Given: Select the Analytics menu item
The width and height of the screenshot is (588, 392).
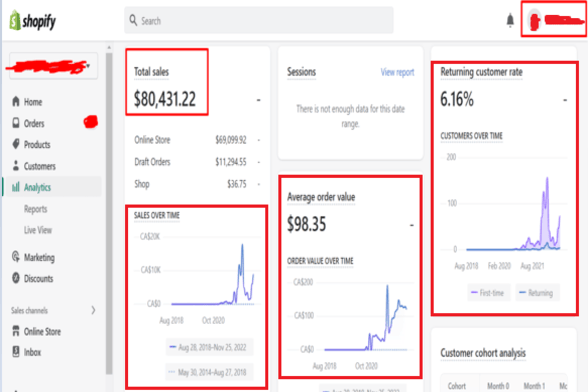Looking at the screenshot, I should 38,187.
